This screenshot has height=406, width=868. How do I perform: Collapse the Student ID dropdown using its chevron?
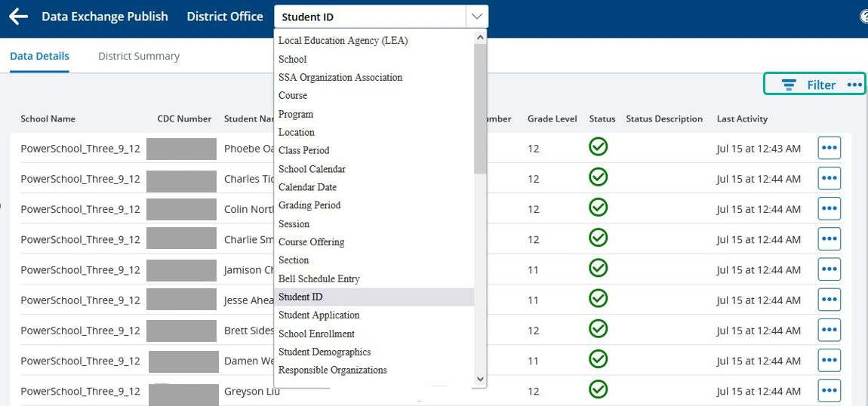476,17
